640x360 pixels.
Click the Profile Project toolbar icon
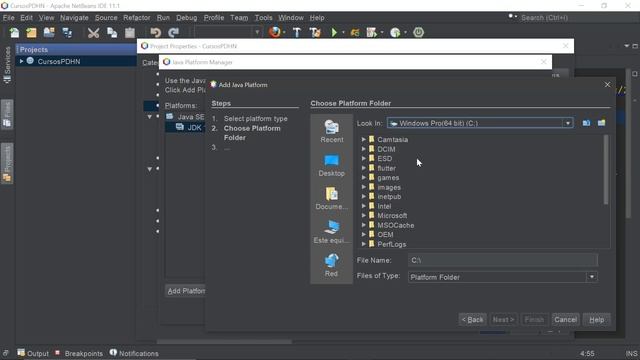click(x=395, y=33)
